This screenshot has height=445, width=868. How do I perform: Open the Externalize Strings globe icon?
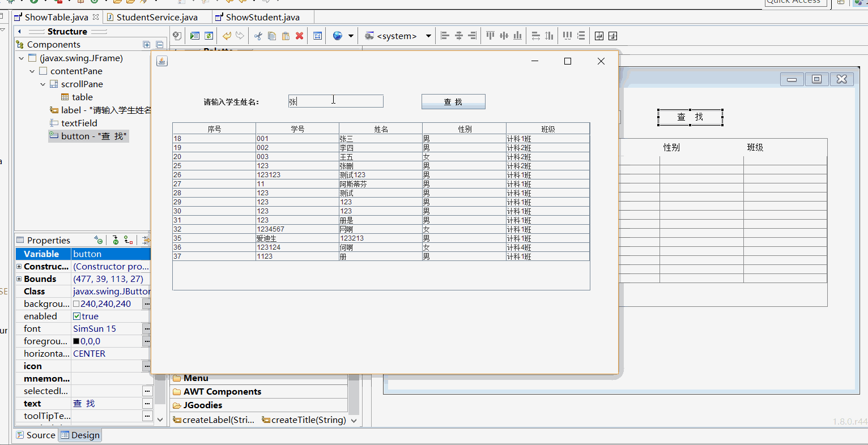click(x=338, y=35)
